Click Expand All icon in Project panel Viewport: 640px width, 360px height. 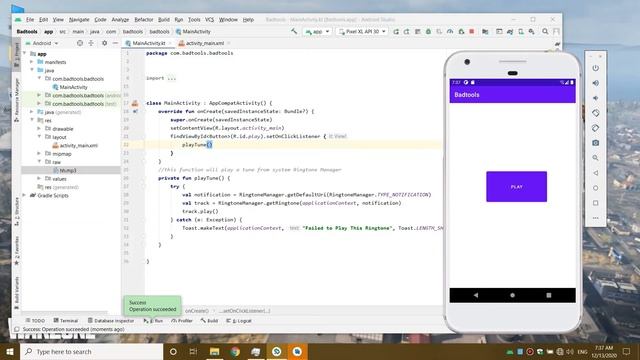click(x=91, y=43)
